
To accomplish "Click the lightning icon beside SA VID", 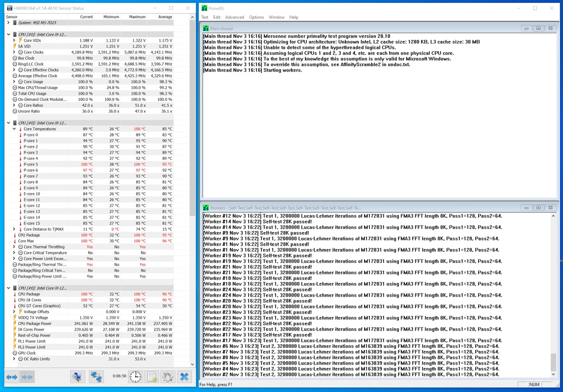I will coord(15,46).
